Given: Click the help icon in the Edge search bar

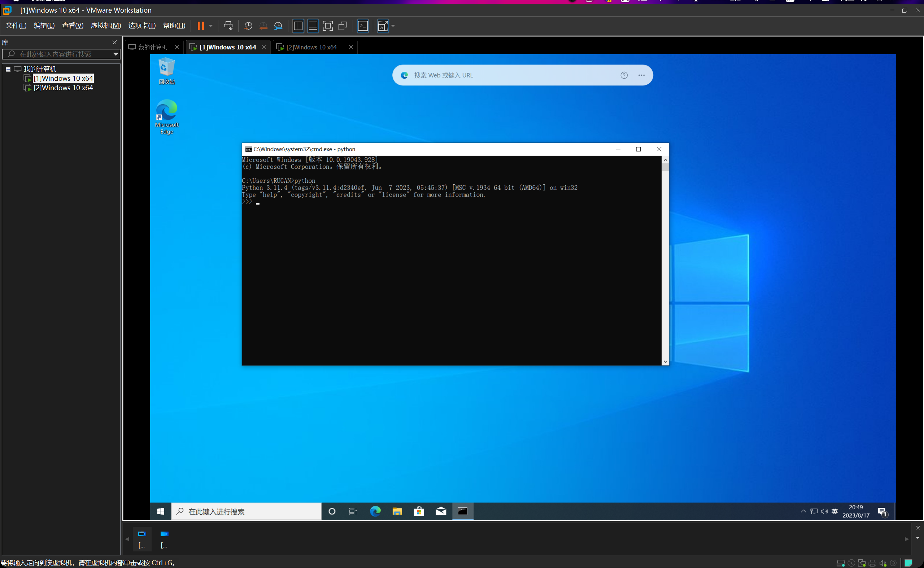Looking at the screenshot, I should pos(624,75).
